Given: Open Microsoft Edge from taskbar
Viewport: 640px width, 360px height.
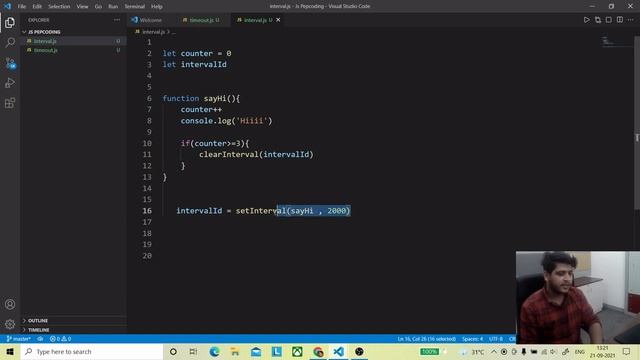Looking at the screenshot, I should 214,351.
